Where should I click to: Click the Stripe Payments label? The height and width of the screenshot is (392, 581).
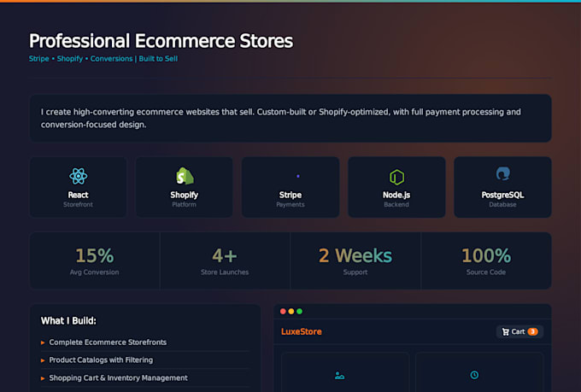pyautogui.click(x=290, y=199)
